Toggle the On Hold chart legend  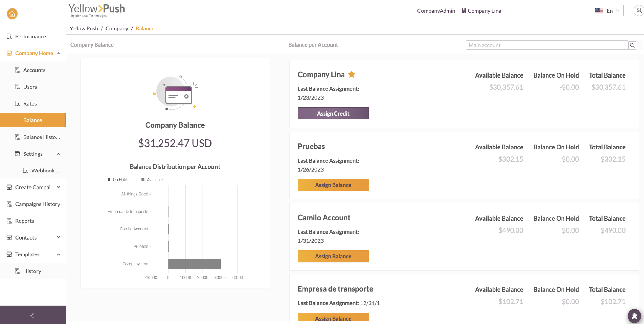coord(118,179)
